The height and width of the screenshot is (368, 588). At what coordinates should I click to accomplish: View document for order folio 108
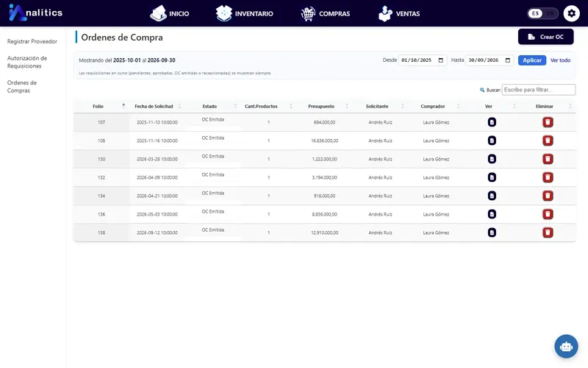(492, 141)
